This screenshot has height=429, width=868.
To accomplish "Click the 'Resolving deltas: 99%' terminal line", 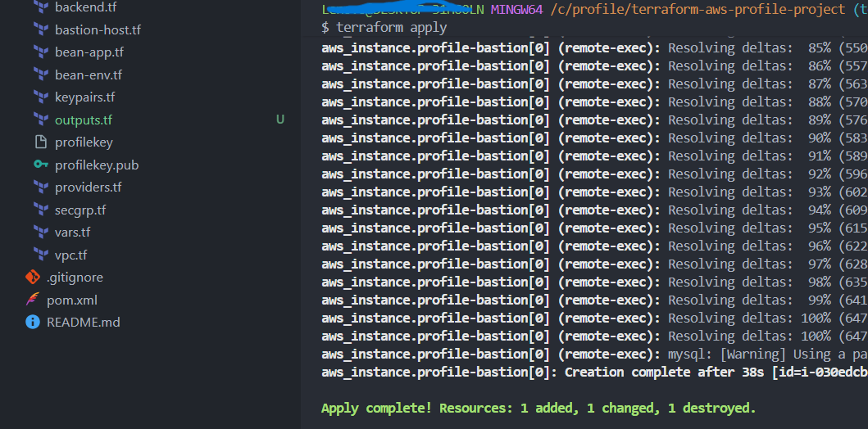I will click(594, 300).
